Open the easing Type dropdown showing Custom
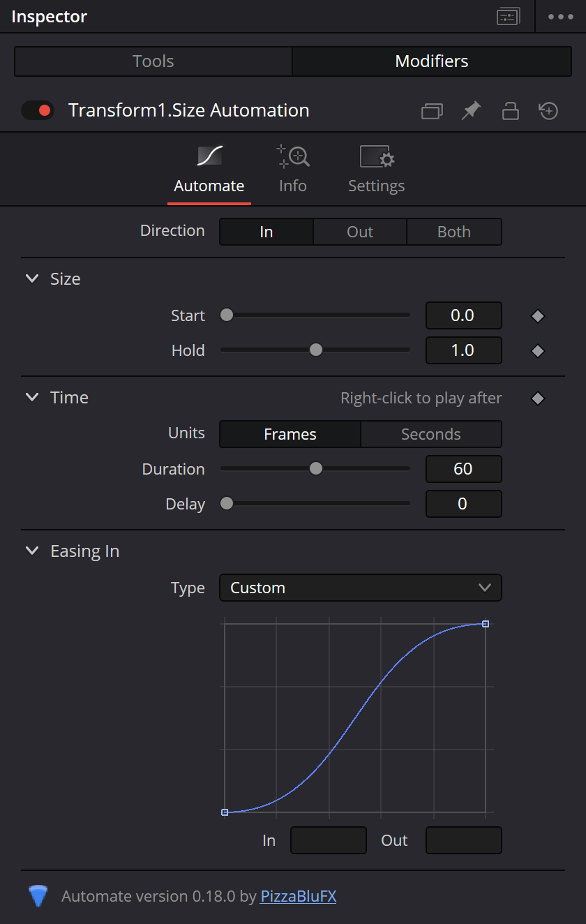Viewport: 586px width, 924px height. click(361, 588)
